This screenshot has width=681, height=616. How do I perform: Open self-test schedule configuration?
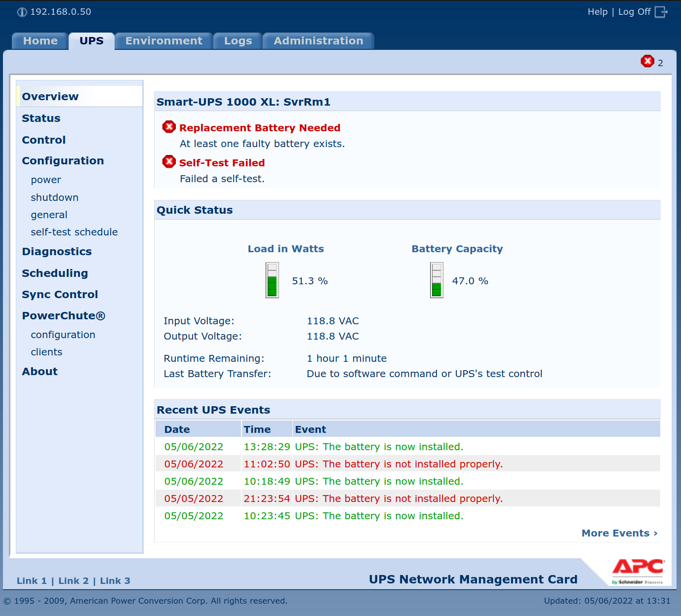coord(74,232)
